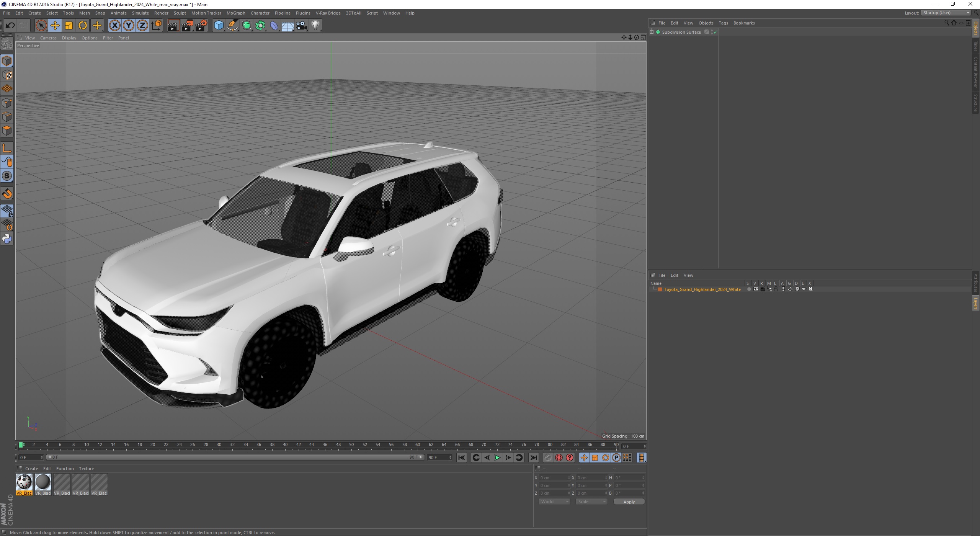Image resolution: width=980 pixels, height=536 pixels.
Task: Play the animation forward
Action: tap(497, 458)
